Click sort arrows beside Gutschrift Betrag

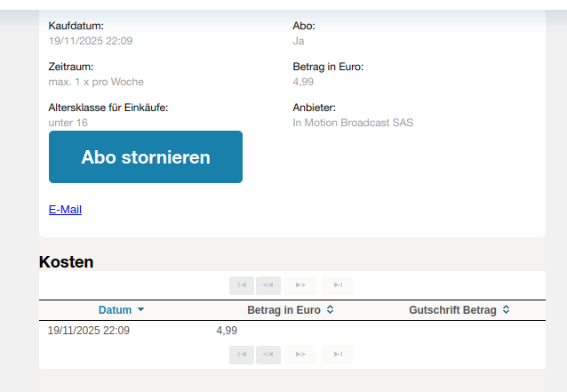tap(506, 310)
